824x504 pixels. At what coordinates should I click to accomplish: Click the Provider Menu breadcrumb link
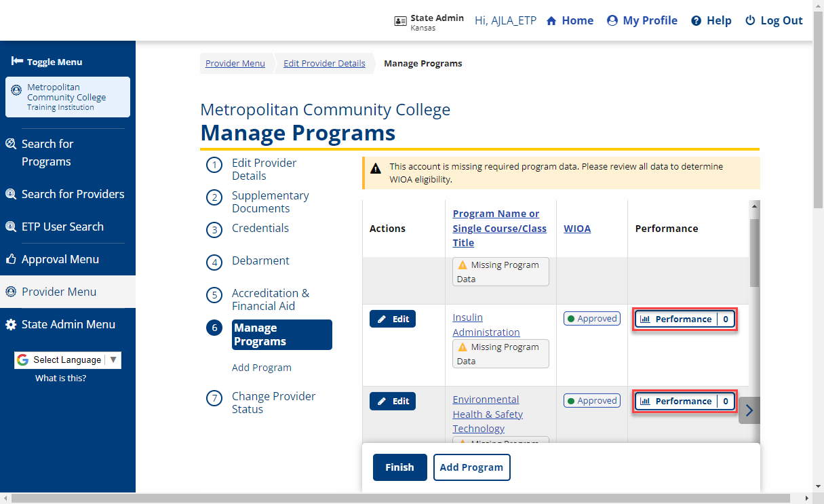[x=235, y=64]
